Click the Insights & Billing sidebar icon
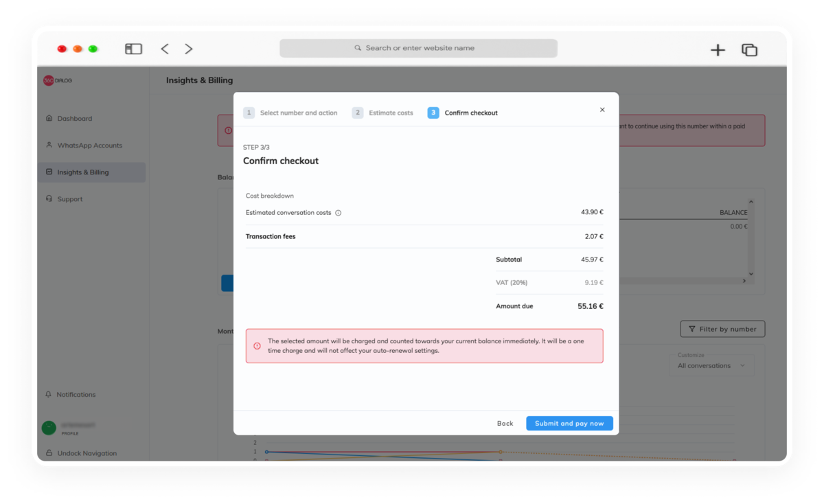 tap(49, 172)
